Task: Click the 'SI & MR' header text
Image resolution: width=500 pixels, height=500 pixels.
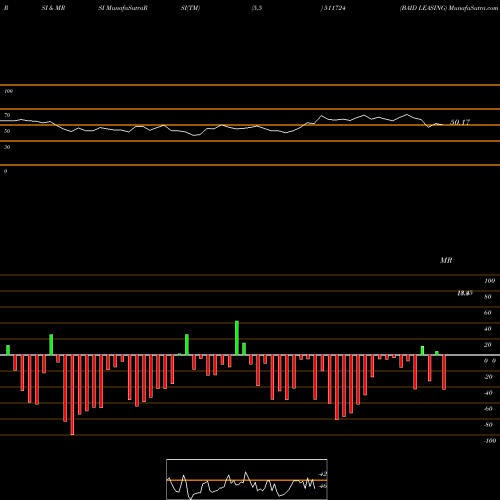Action: click(x=53, y=8)
